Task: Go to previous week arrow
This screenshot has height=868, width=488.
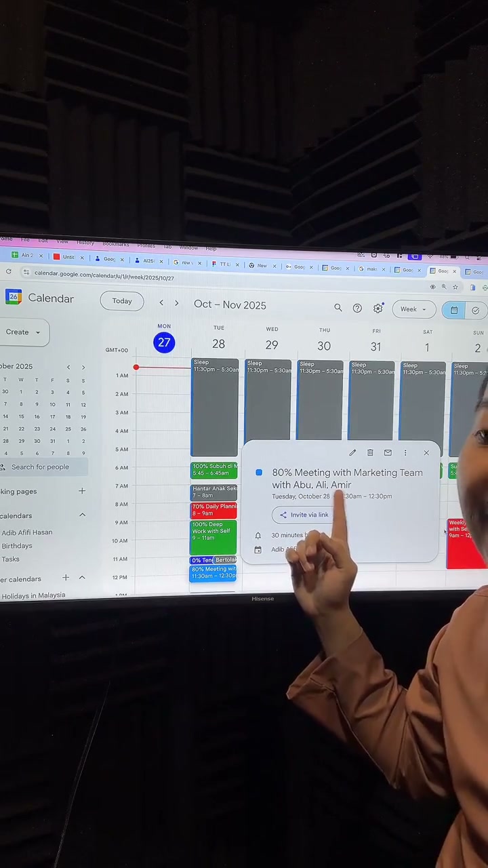Action: (x=161, y=303)
